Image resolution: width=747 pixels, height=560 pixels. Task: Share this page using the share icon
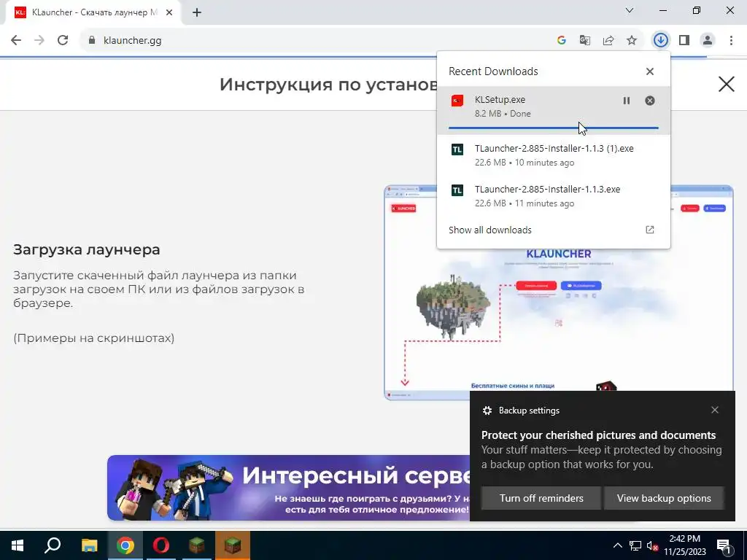point(608,41)
